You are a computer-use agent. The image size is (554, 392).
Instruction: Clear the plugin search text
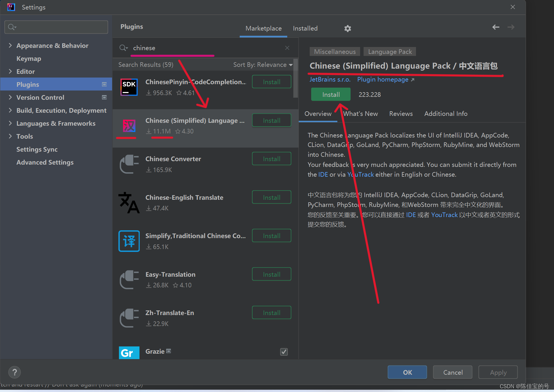tap(287, 48)
